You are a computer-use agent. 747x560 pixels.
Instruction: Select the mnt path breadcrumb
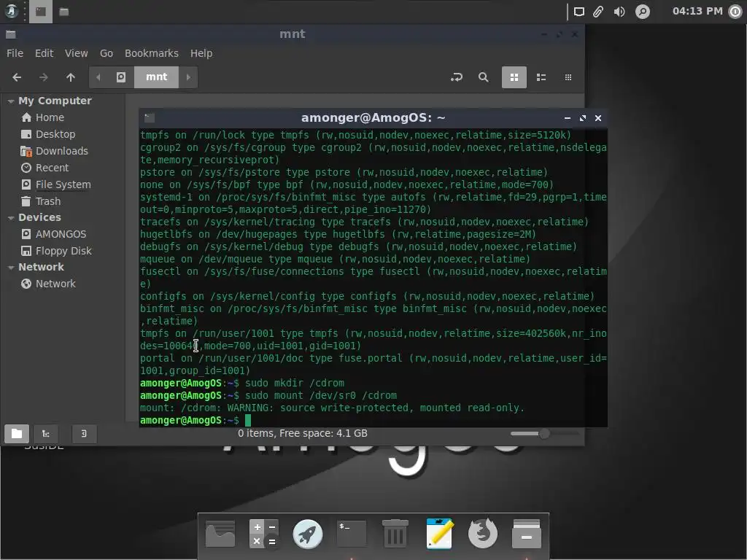(x=156, y=77)
